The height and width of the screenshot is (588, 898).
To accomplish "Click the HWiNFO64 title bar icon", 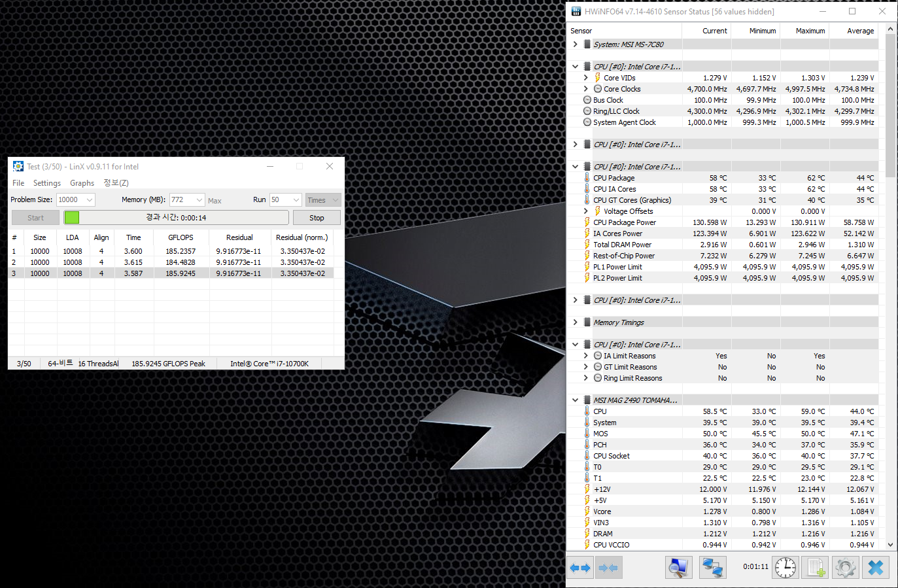I will click(576, 11).
